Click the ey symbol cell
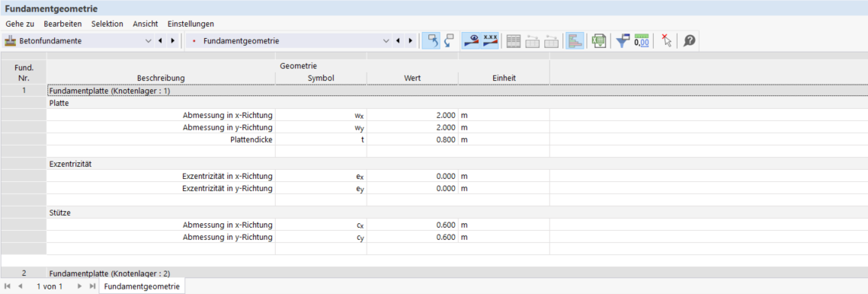Screen dimensions: 868x294 (321, 188)
